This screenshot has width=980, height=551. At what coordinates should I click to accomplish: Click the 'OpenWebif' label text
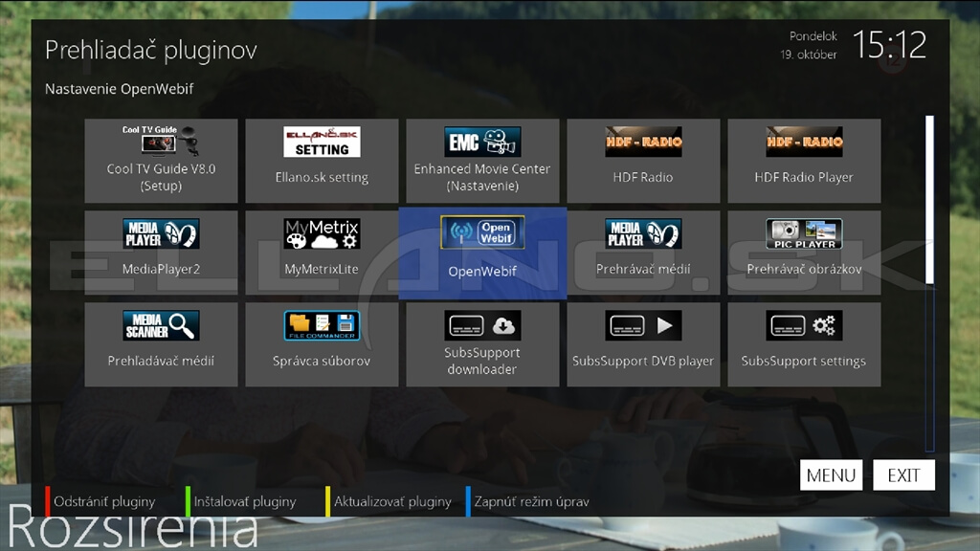pyautogui.click(x=482, y=271)
